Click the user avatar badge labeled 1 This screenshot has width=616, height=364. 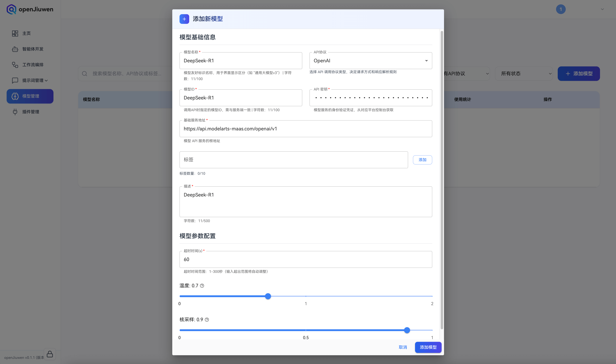tap(561, 9)
